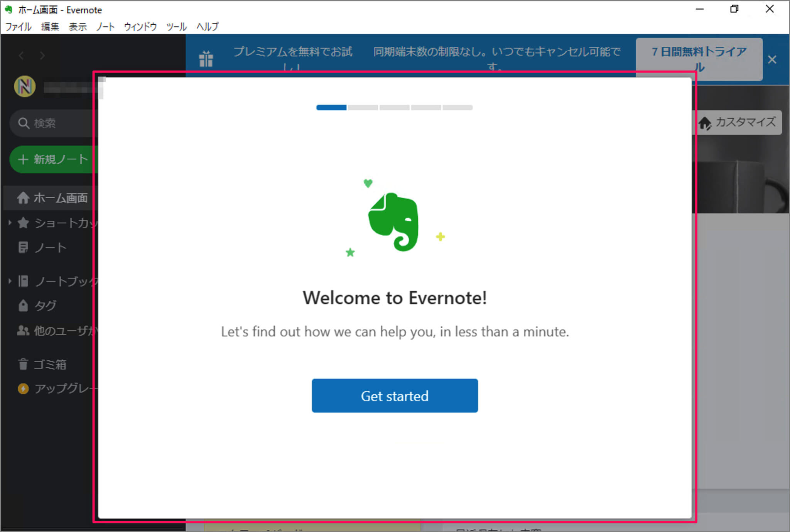Open the search (検索) field magnifier icon
Image resolution: width=790 pixels, height=532 pixels.
[x=24, y=123]
